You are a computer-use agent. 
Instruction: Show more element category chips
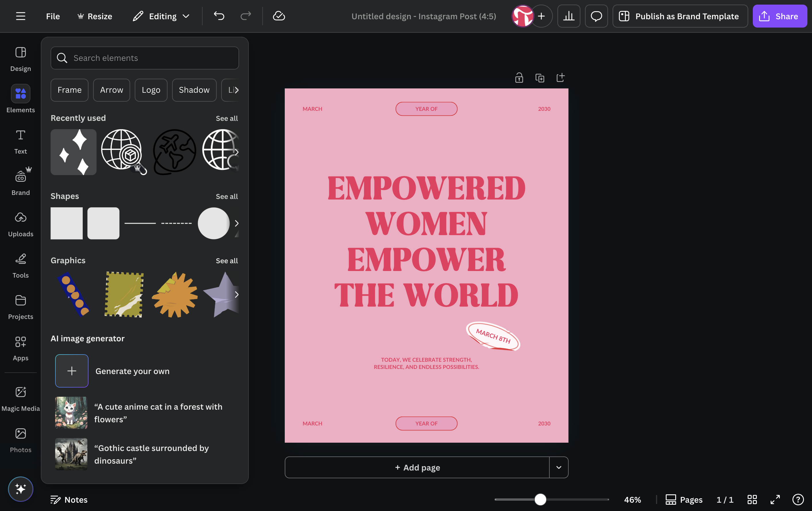[236, 90]
